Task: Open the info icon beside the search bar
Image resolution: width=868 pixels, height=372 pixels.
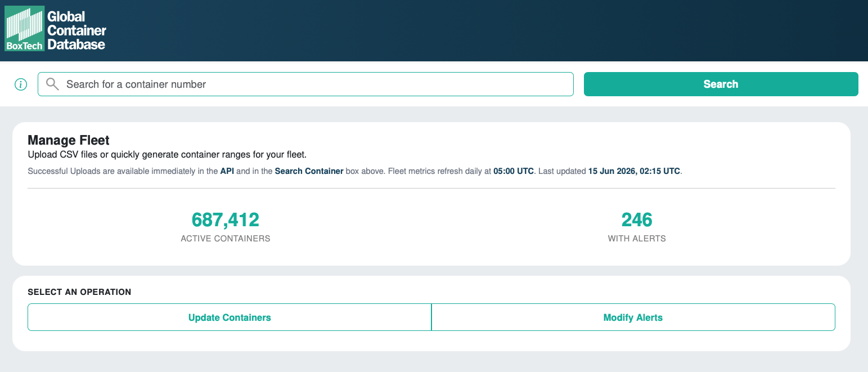Action: 21,84
